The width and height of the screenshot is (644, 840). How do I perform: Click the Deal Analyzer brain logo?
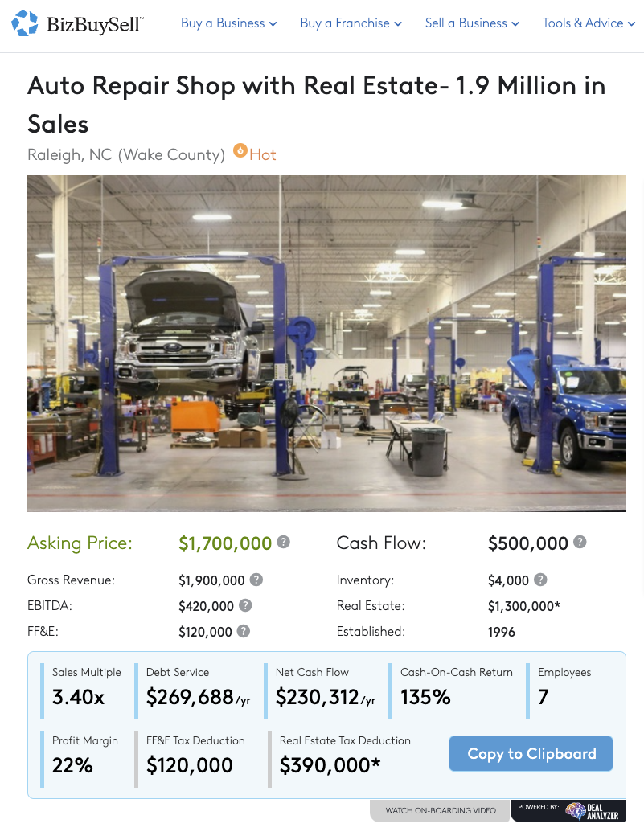[575, 810]
